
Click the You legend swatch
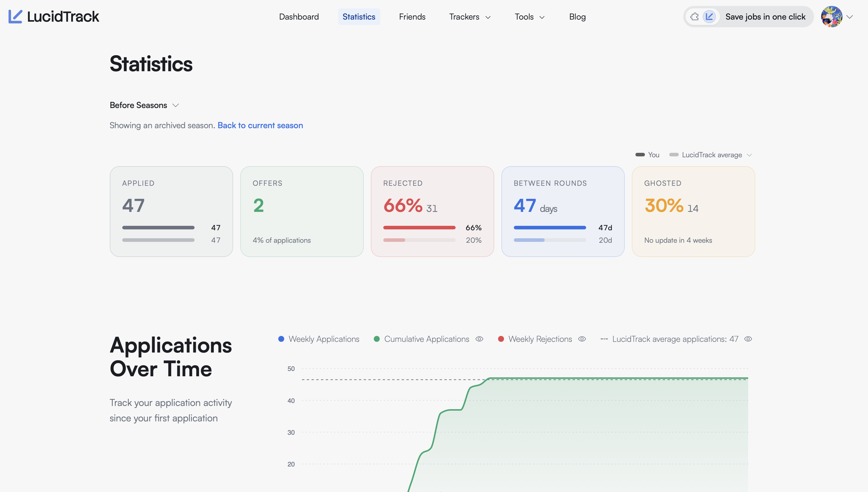click(640, 155)
